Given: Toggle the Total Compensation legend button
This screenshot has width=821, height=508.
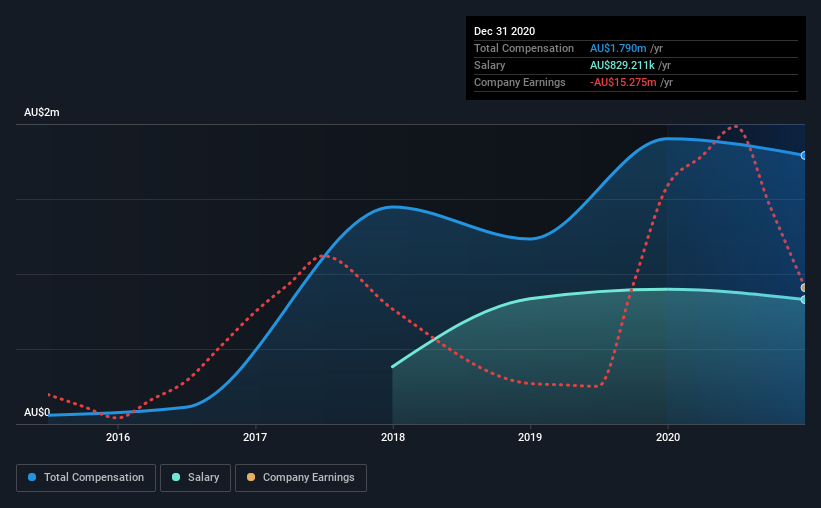Looking at the screenshot, I should pyautogui.click(x=86, y=478).
